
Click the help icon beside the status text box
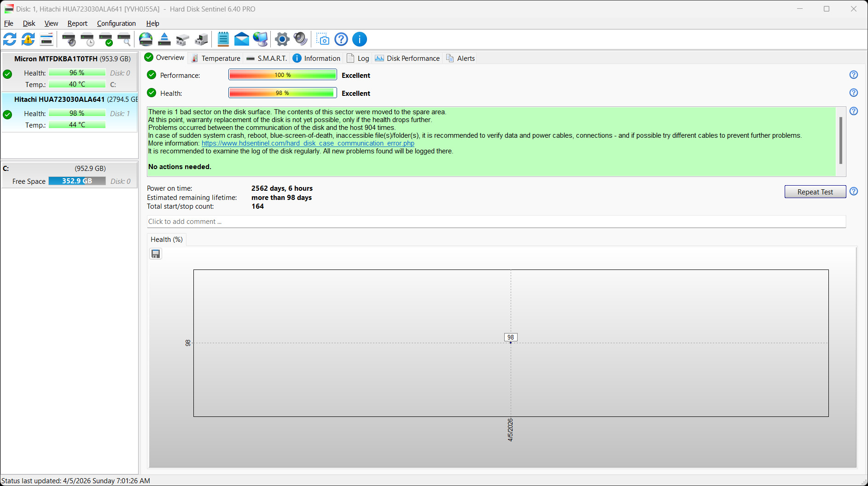click(854, 111)
